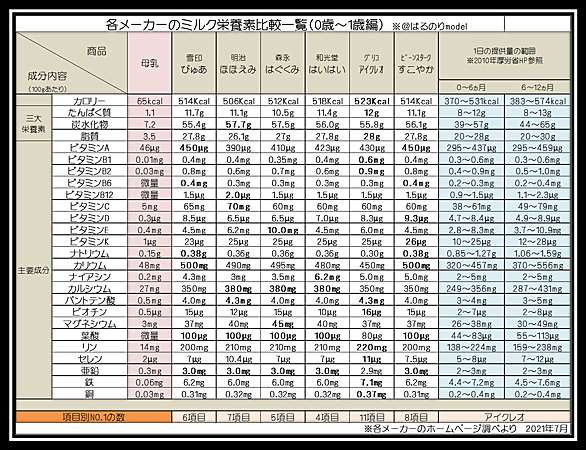Select the ビーンスターク すこやか column header
Image resolution: width=586 pixels, height=450 pixels.
pos(416,63)
